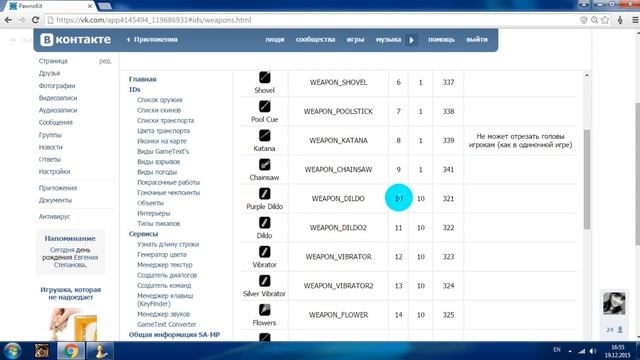The image size is (640, 360).
Task: Select model ID 341 cell
Action: tap(448, 169)
